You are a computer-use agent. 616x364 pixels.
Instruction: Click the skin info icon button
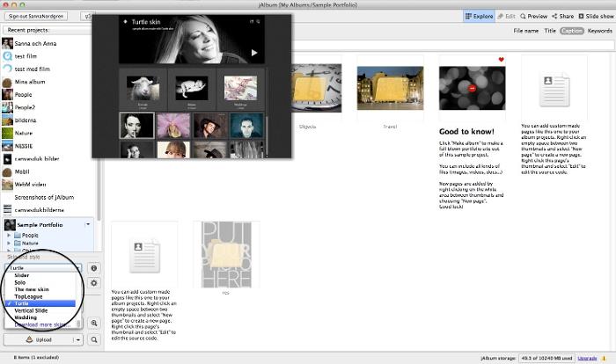[94, 268]
